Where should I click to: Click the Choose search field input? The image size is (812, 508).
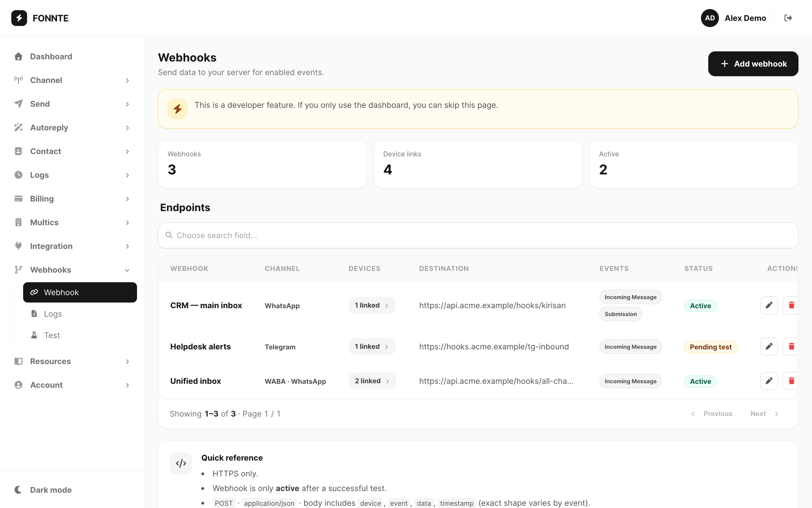click(478, 236)
